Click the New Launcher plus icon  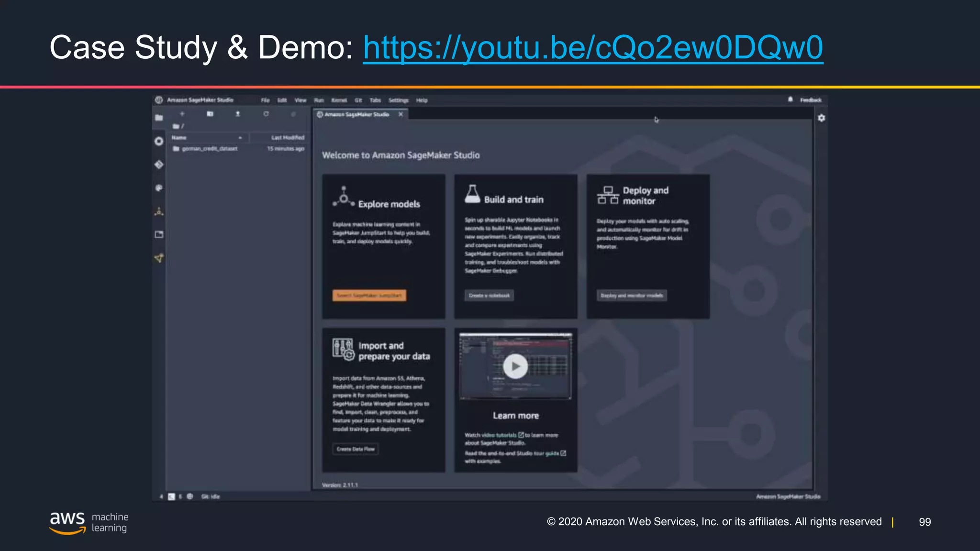pos(182,114)
